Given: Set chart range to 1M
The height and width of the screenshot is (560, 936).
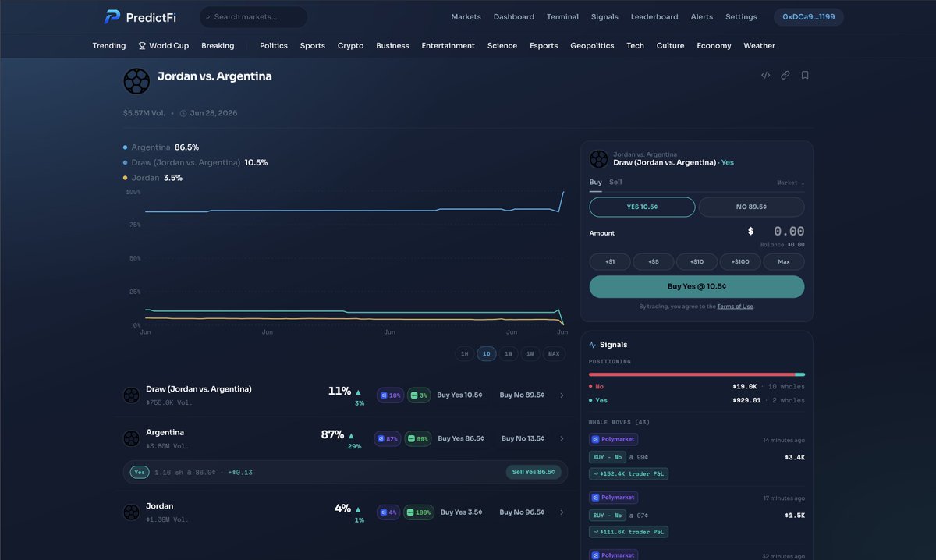Looking at the screenshot, I should click(x=530, y=354).
